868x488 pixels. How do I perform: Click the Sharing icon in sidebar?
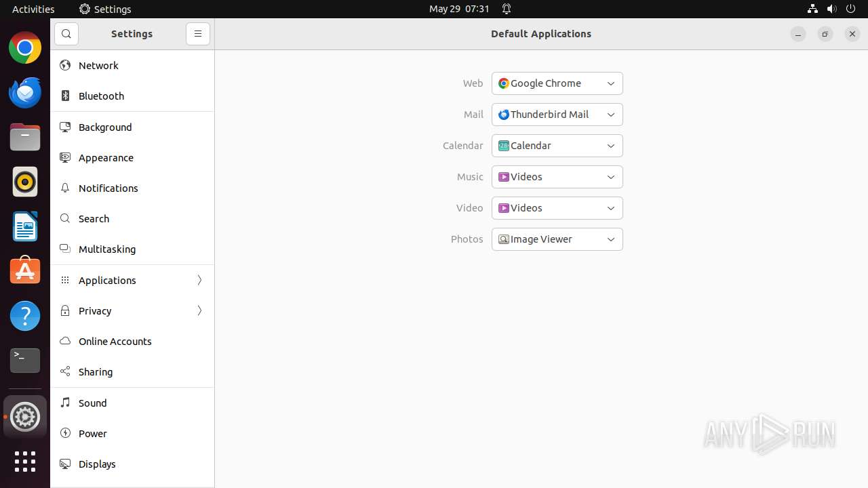(x=65, y=372)
